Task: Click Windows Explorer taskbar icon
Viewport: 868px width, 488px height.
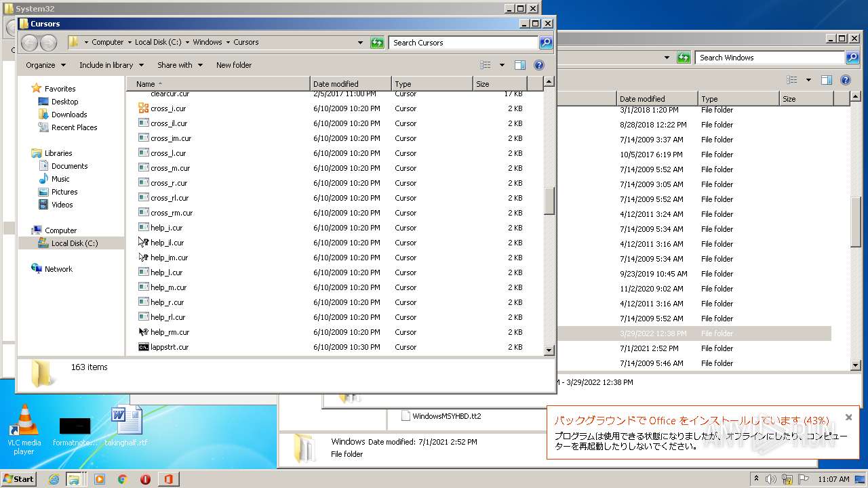Action: click(x=74, y=479)
